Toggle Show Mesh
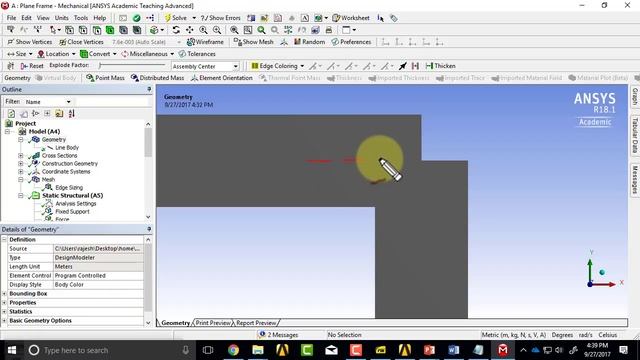Screen dimensions: 640x360 [x=253, y=42]
